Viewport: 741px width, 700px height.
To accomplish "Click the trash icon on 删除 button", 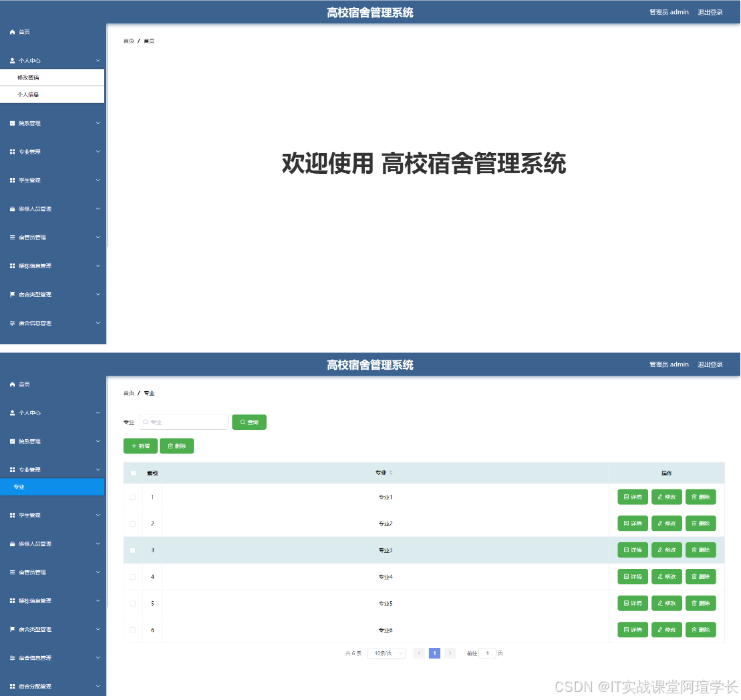I will (170, 445).
